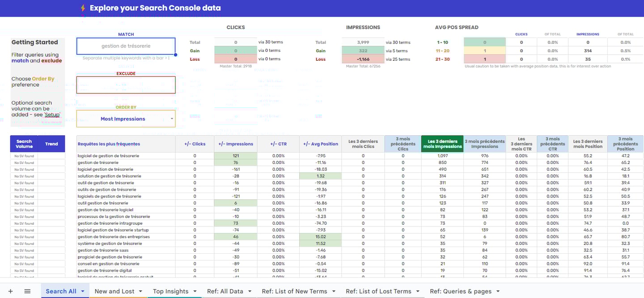
Task: Click the first row 'No SV found' cell
Action: 24,156
